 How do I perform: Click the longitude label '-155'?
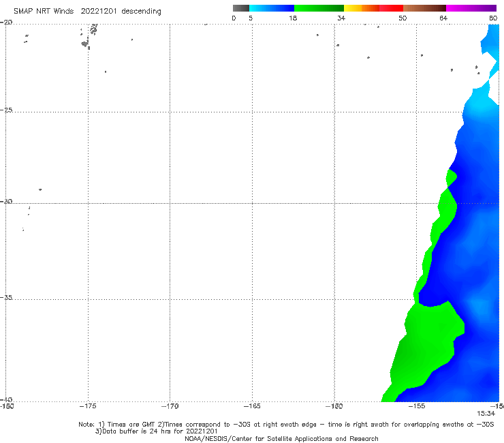coord(417,406)
